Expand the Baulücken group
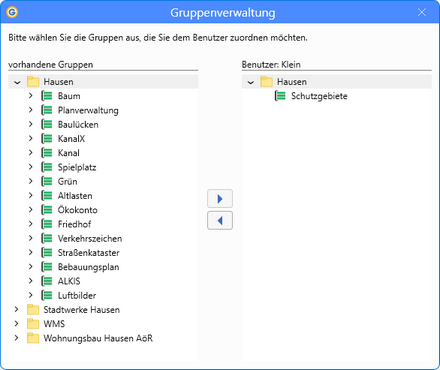 pos(31,124)
